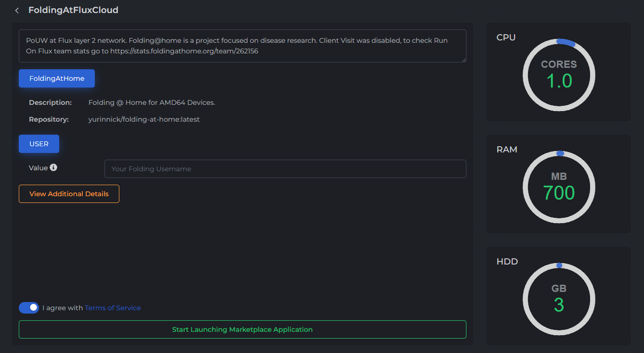Click the blue knob on HDD gauge
The height and width of the screenshot is (353, 644).
coord(559,265)
